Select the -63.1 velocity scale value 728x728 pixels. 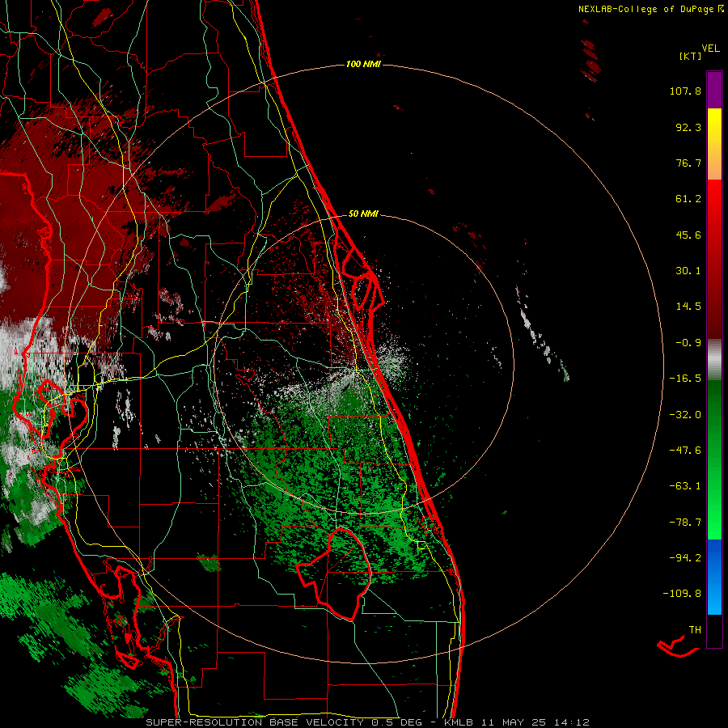(x=685, y=486)
